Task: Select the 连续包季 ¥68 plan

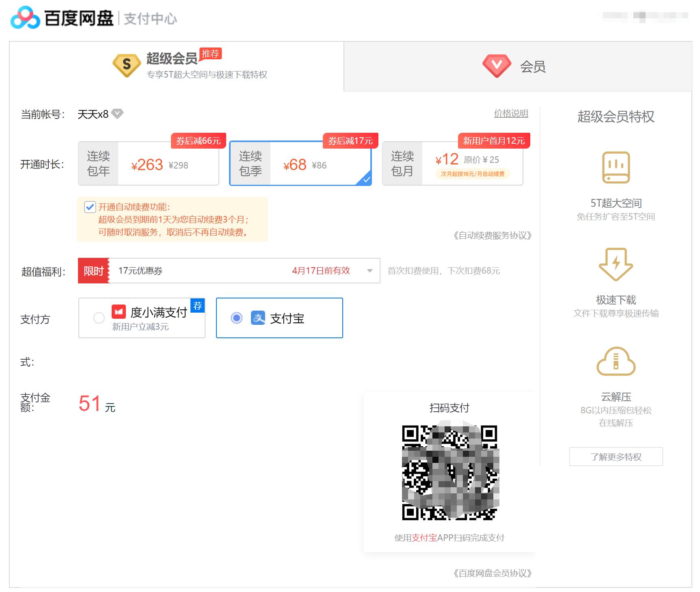Action: (x=300, y=164)
